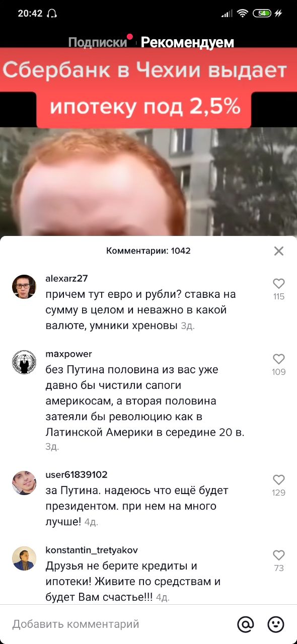The width and height of the screenshot is (297, 644).
Task: Open the maxpower username link
Action: (x=69, y=354)
